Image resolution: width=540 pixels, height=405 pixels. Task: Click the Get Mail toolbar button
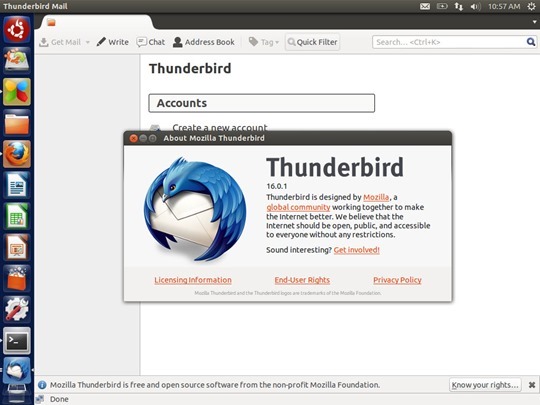pyautogui.click(x=60, y=42)
